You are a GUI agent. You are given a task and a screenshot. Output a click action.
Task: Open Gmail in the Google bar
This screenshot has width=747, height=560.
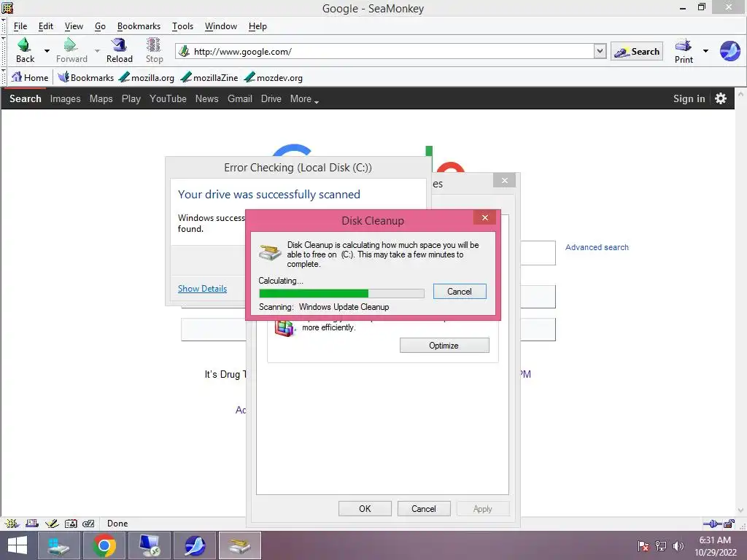pyautogui.click(x=239, y=98)
